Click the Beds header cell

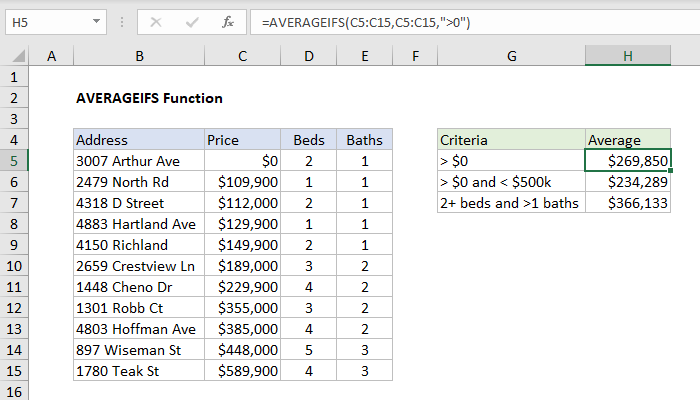click(x=308, y=140)
